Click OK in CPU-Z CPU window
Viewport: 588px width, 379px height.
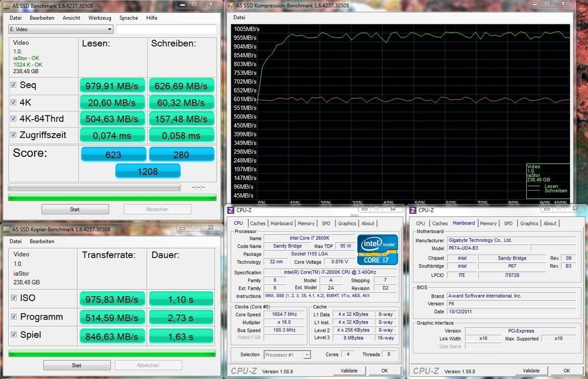[x=385, y=371]
